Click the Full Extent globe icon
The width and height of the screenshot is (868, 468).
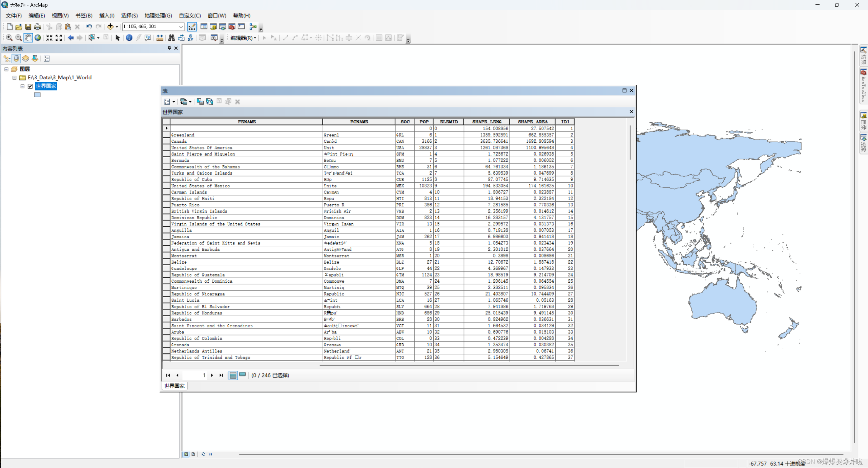click(38, 38)
